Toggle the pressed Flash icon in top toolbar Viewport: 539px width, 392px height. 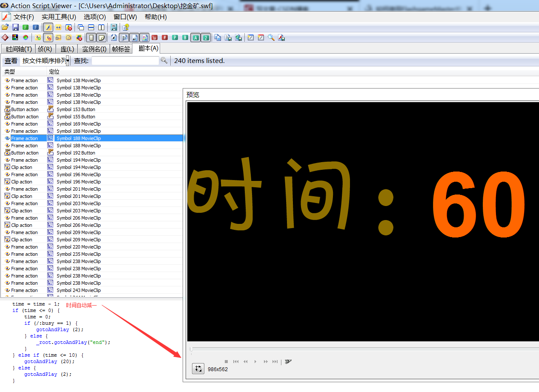click(48, 27)
